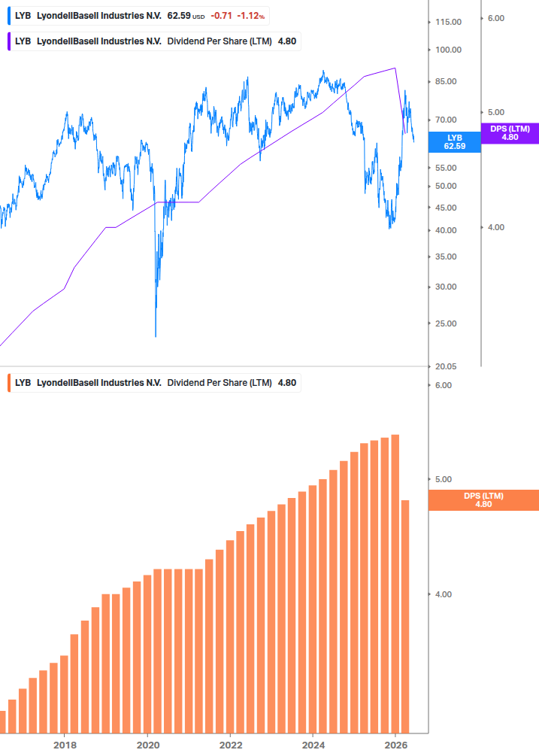539x756 pixels.
Task: Click the 50.00 price axis label
Action: (x=446, y=186)
